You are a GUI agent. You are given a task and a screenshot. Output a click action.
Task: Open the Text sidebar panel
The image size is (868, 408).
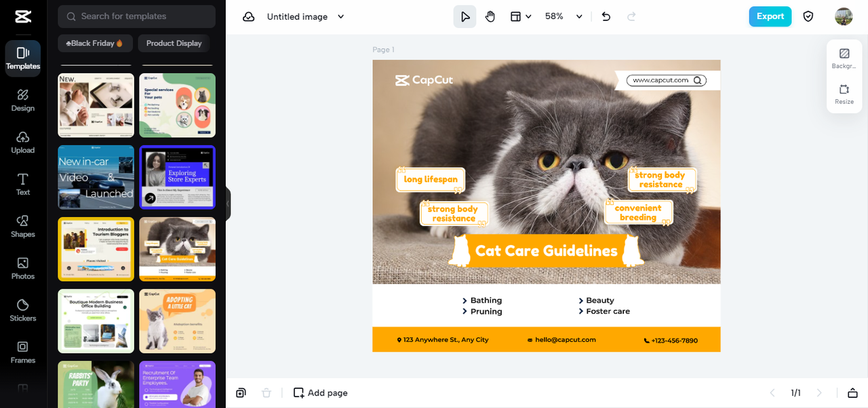click(x=23, y=185)
